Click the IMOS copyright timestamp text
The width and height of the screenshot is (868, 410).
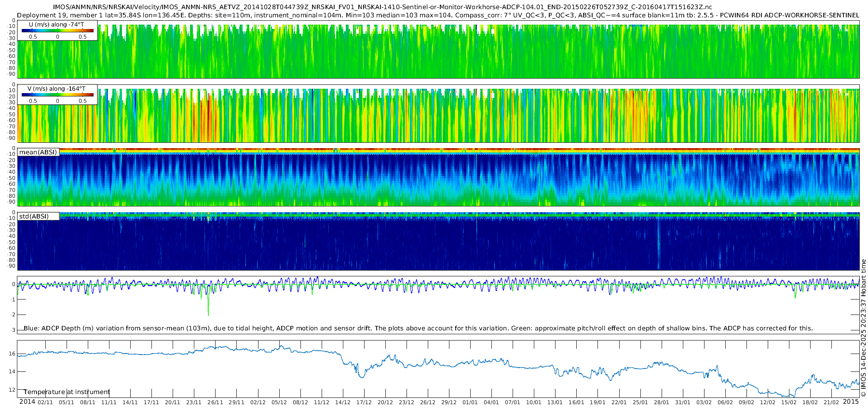pos(863,328)
